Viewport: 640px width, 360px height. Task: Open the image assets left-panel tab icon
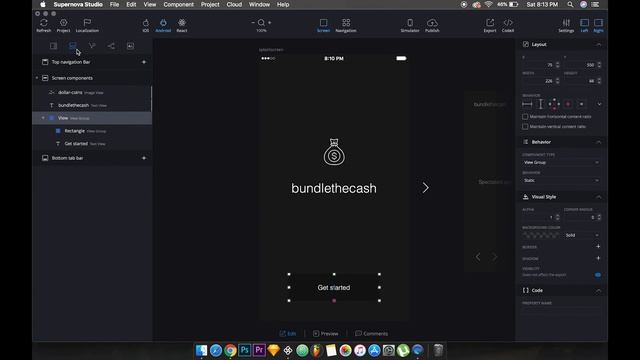click(130, 46)
